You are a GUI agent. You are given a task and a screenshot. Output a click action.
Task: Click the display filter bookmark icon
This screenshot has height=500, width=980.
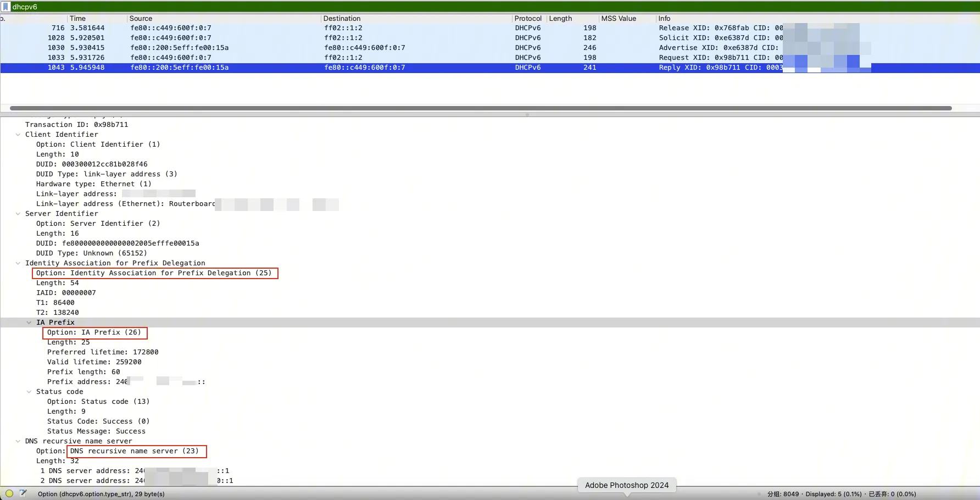6,7
